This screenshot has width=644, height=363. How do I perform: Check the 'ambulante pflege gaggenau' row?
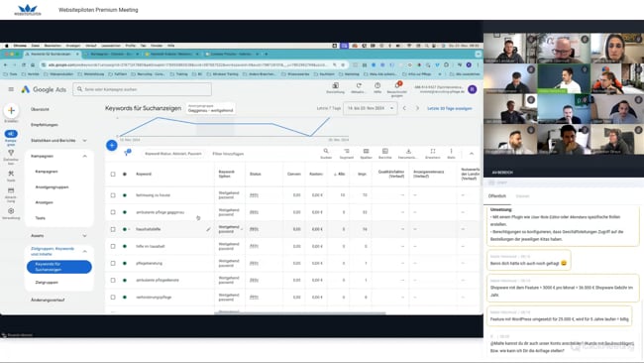[113, 212]
